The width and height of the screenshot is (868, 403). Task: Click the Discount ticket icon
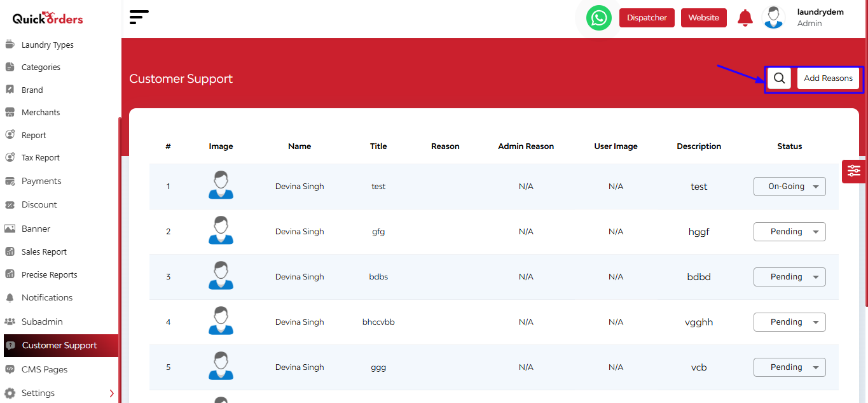click(x=10, y=204)
